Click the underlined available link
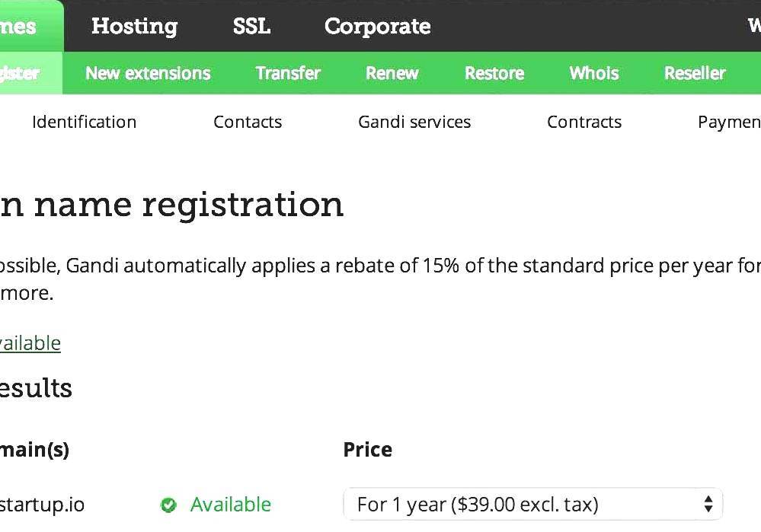The image size is (761, 532). 30,342
